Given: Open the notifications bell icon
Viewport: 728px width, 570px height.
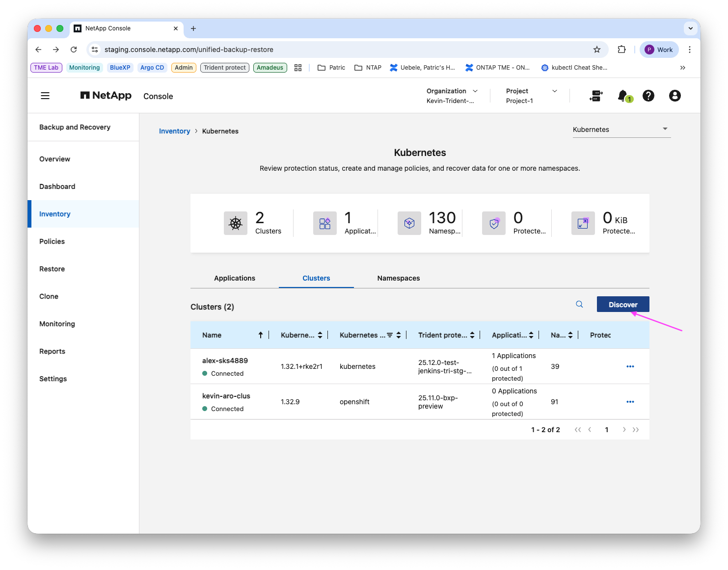Looking at the screenshot, I should coord(623,96).
